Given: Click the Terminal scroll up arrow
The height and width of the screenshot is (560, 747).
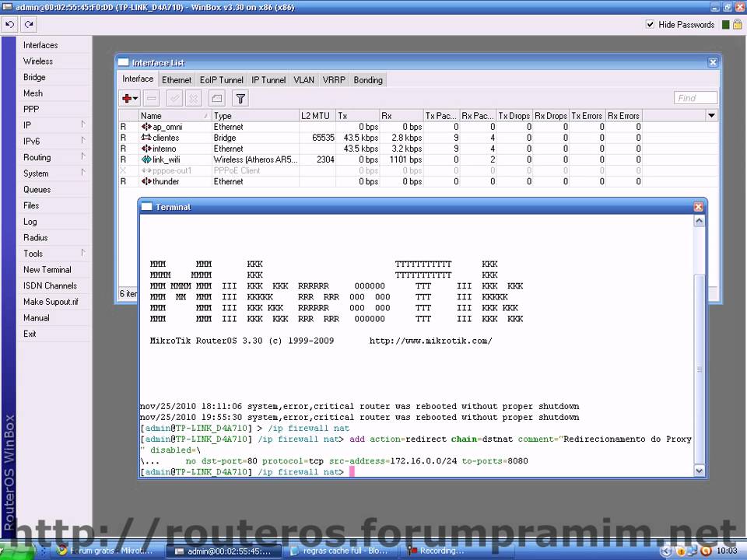Looking at the screenshot, I should [x=699, y=221].
